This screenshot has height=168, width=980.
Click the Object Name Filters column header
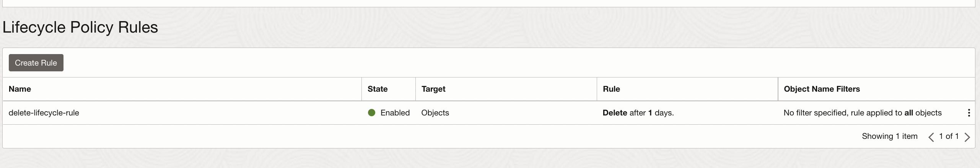822,89
